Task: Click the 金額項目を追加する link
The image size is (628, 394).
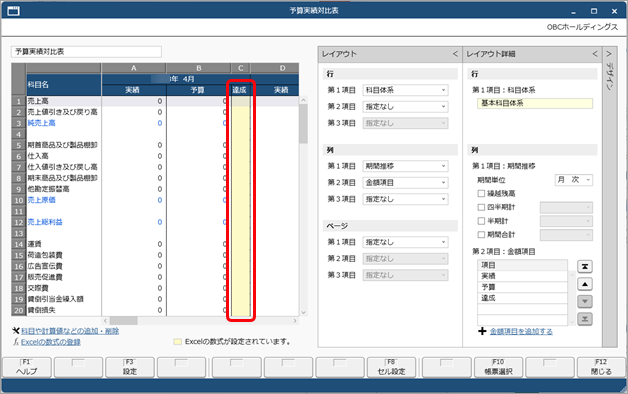Action: [521, 332]
